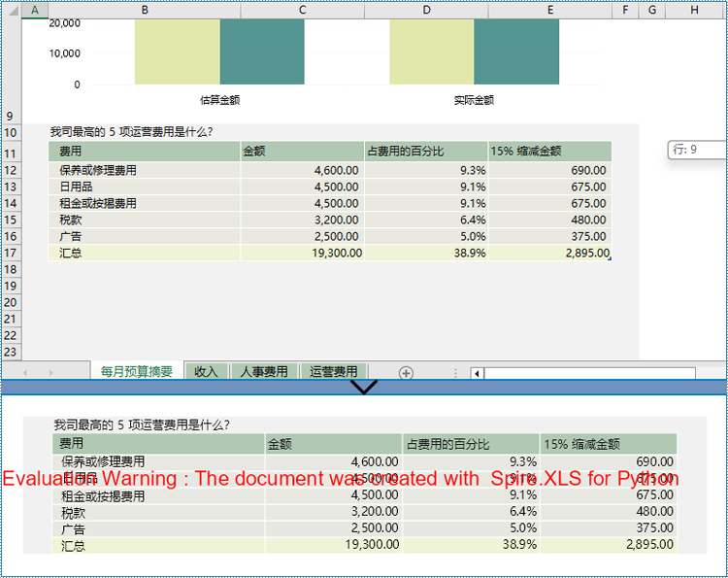The width and height of the screenshot is (728, 578).
Task: Switch to the 人事费用 sheet tab
Action: point(264,371)
